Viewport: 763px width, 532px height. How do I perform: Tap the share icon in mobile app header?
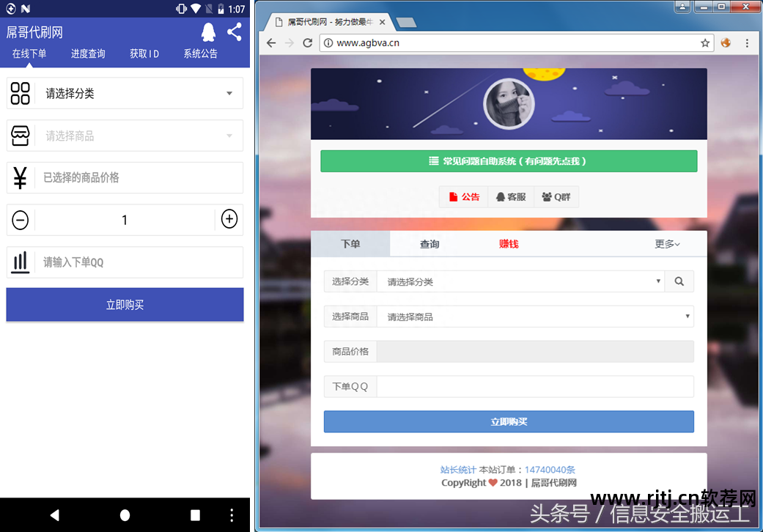point(235,32)
